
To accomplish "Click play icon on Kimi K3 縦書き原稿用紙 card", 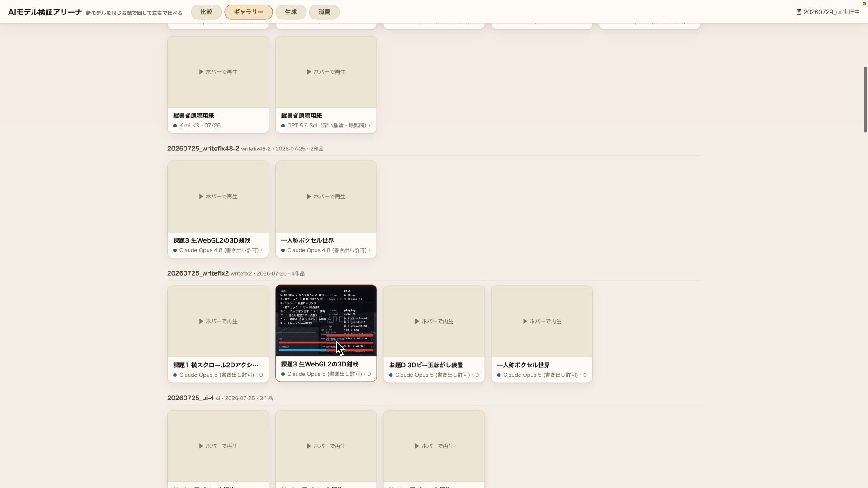I will point(201,72).
